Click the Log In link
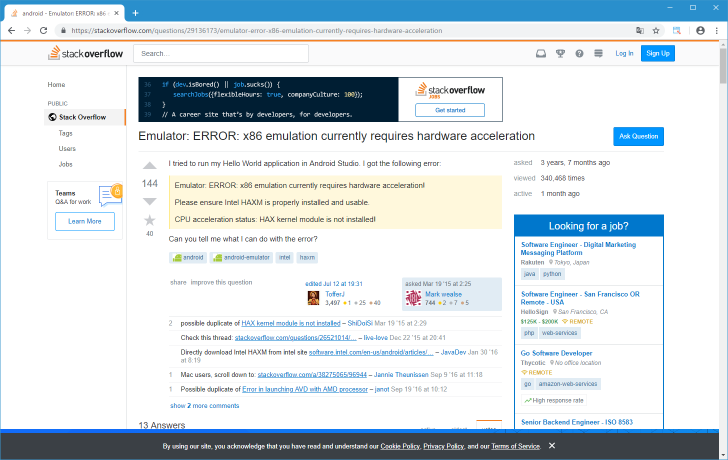The image size is (728, 460). 624,53
